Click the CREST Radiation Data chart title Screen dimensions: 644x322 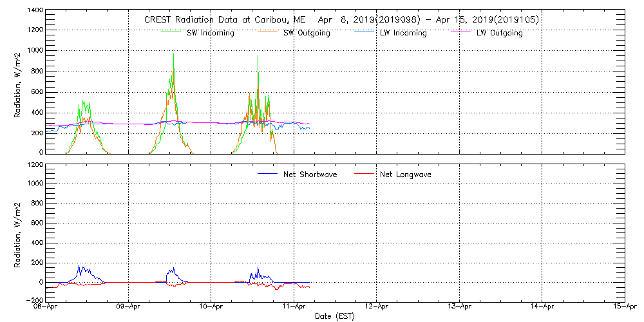point(341,19)
